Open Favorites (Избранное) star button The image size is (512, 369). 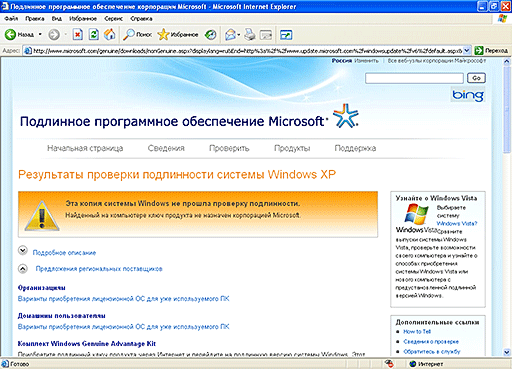tap(178, 34)
